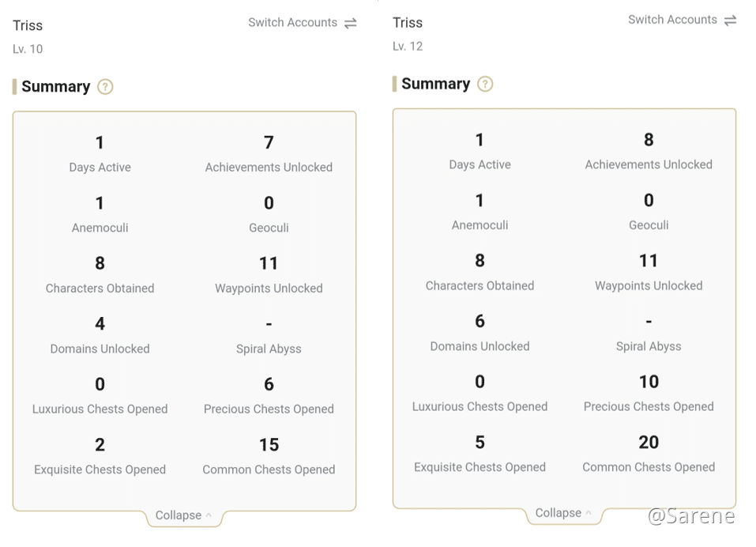Click the 15 Common Chests Opened stat

pyautogui.click(x=269, y=456)
